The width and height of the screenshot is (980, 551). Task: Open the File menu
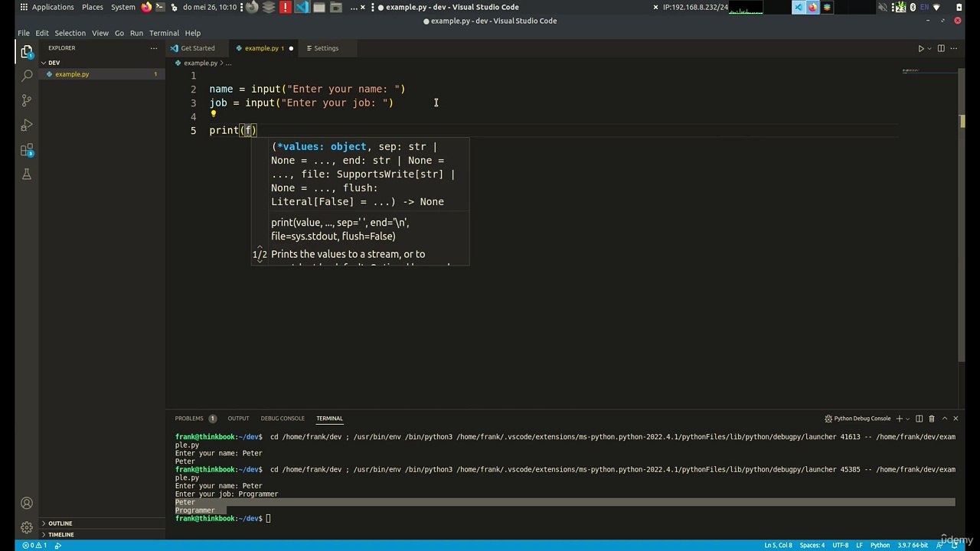pyautogui.click(x=24, y=33)
